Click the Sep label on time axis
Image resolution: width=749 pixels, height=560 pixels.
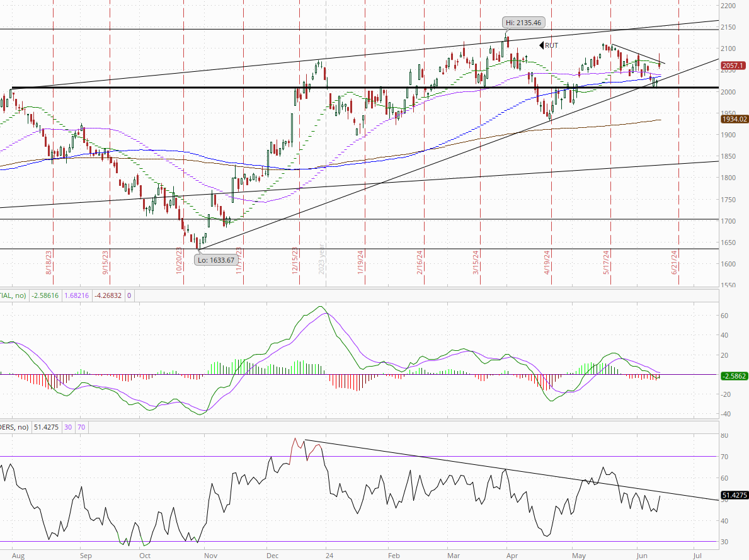(x=86, y=556)
